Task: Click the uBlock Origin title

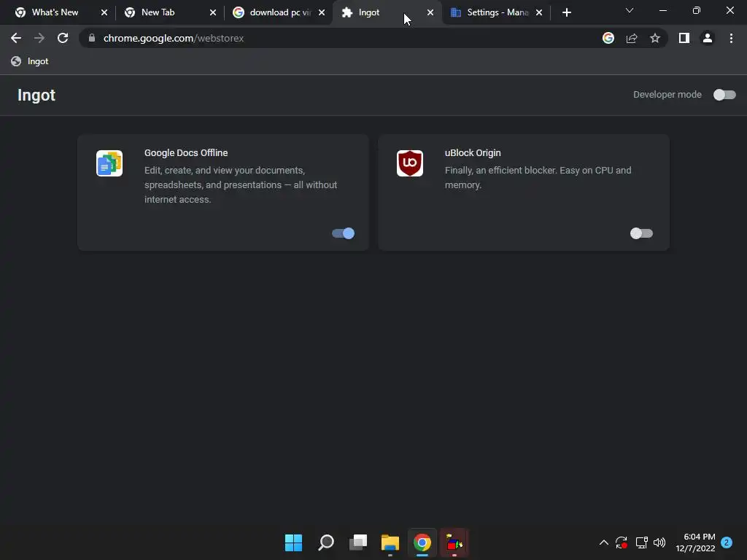Action: tap(473, 153)
